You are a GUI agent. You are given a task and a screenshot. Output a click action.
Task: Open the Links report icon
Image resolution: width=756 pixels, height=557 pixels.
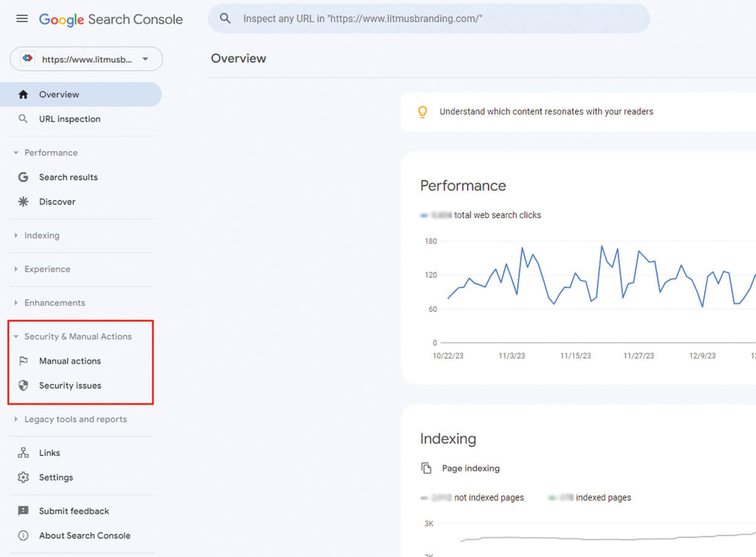(23, 452)
